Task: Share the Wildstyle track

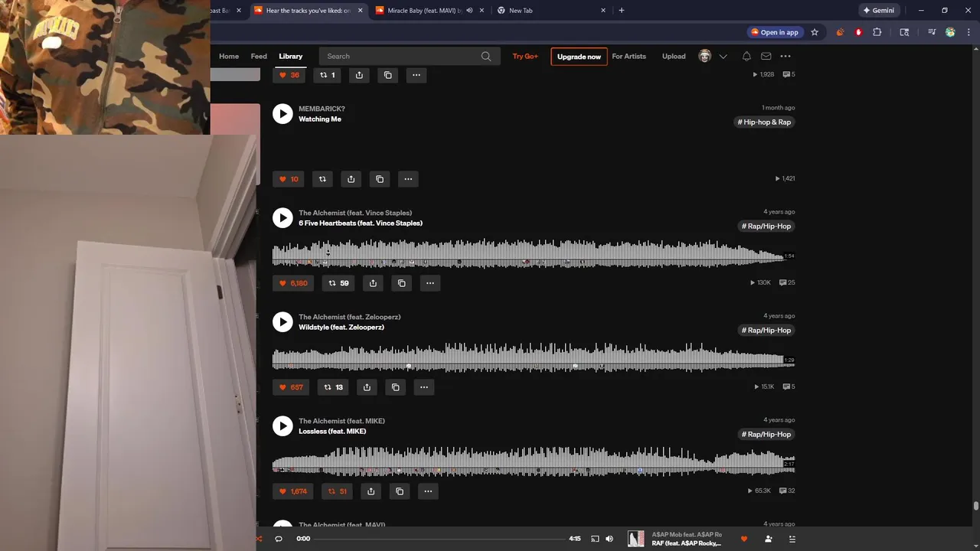Action: point(367,387)
